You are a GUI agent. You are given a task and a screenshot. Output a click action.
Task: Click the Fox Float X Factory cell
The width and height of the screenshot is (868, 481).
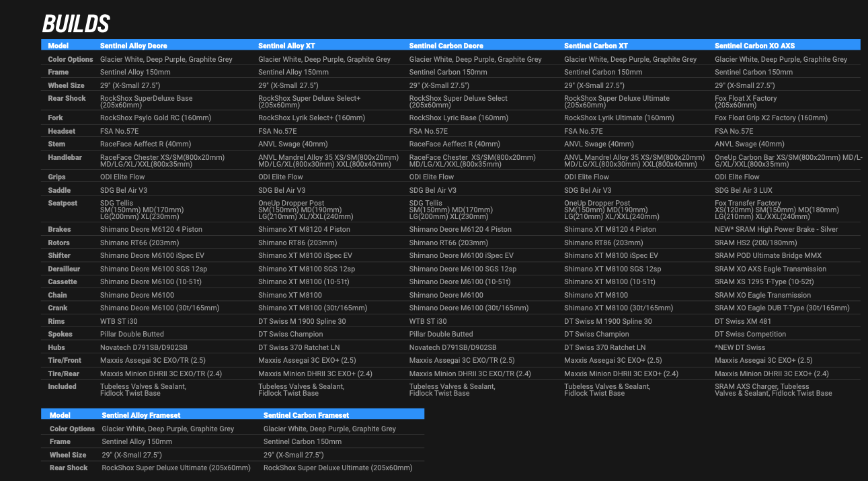(746, 101)
